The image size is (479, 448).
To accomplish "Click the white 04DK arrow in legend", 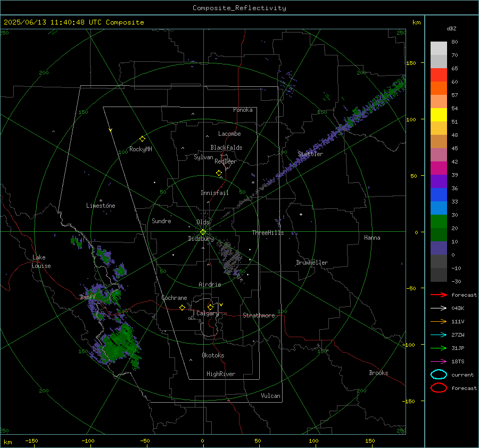I will [439, 308].
